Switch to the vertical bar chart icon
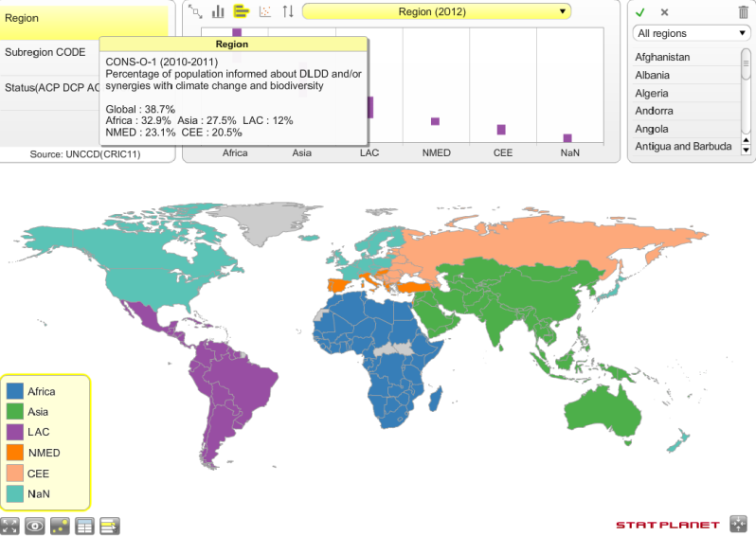This screenshot has height=536, width=756. pos(218,11)
